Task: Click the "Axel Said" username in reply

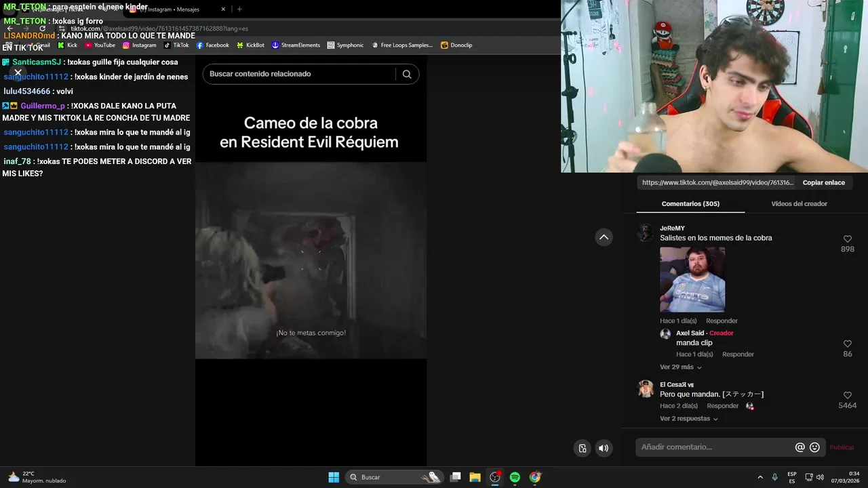Action: click(690, 333)
